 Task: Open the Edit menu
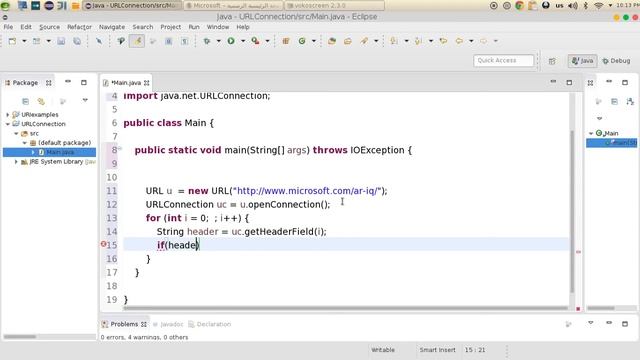(26, 27)
